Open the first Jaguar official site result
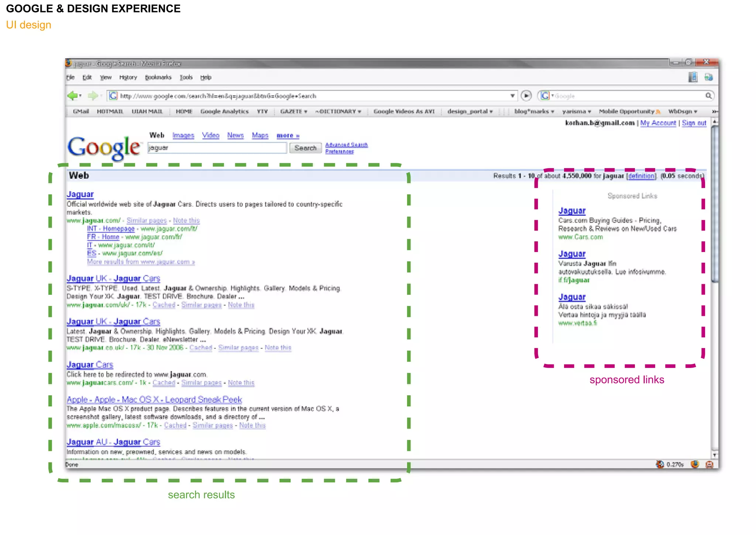Image resolution: width=756 pixels, height=535 pixels. click(80, 194)
